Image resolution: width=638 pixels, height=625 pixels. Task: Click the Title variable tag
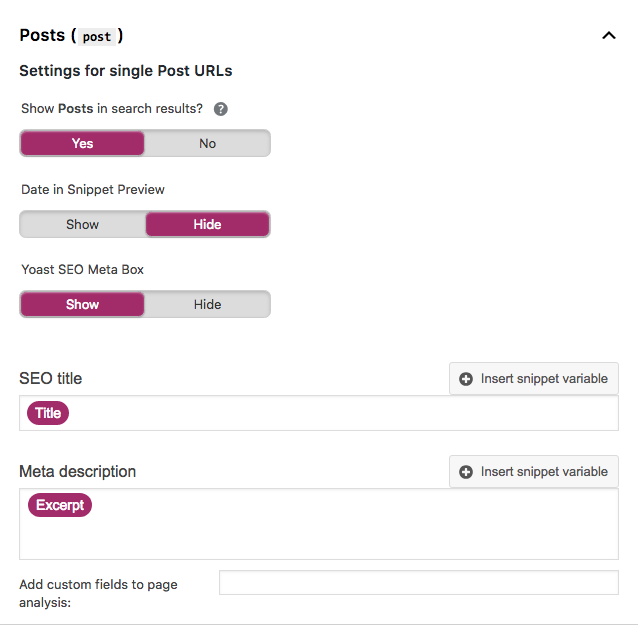[x=48, y=413]
